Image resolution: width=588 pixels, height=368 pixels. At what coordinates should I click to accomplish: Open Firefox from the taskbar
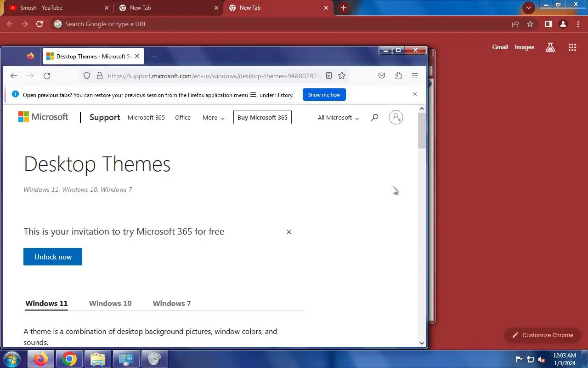pyautogui.click(x=41, y=359)
